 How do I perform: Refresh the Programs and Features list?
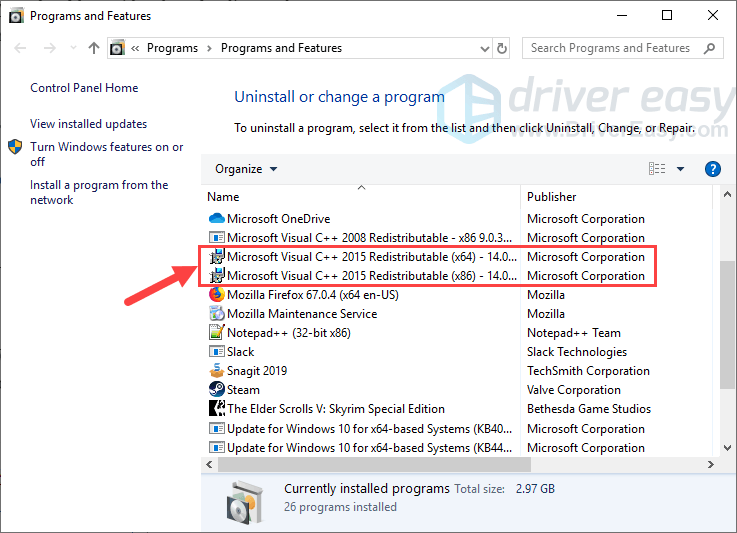529,48
